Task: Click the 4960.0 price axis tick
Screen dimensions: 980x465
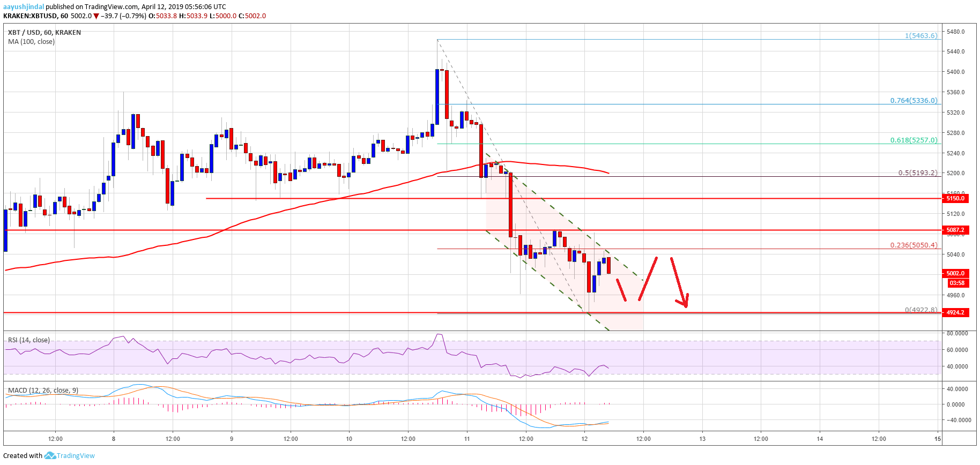Action: pos(955,295)
